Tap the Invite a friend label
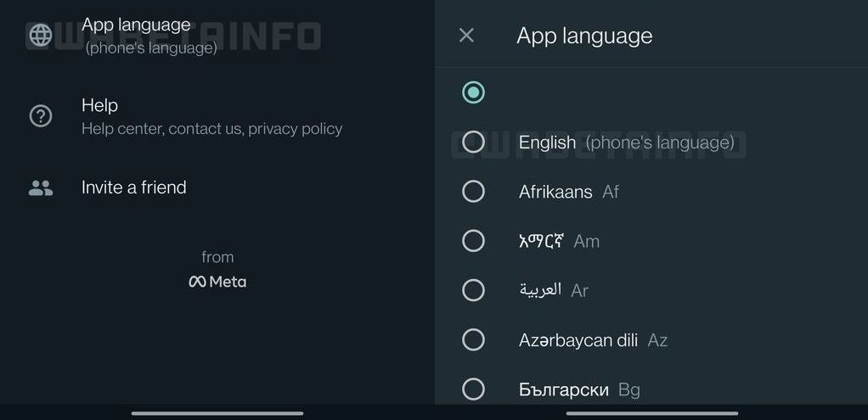This screenshot has height=420, width=868. [x=133, y=188]
